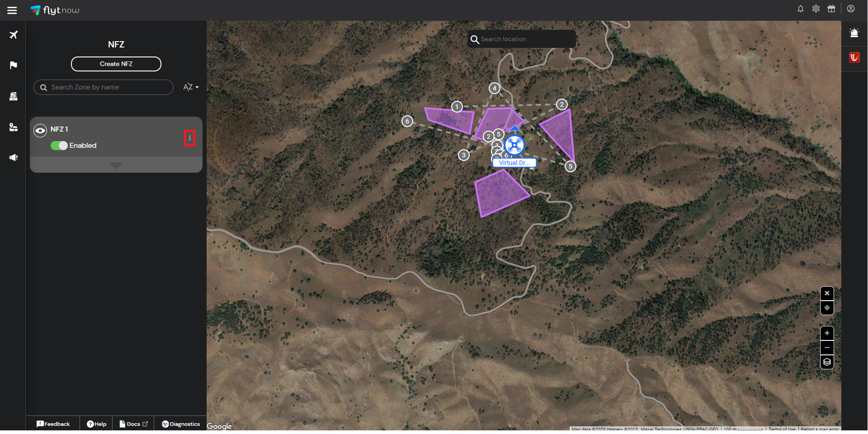Click the Create NFZ button
This screenshot has width=868, height=434.
click(x=116, y=64)
